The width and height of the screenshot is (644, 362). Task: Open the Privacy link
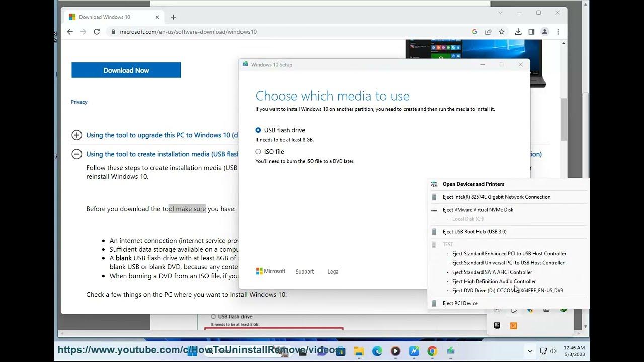(x=79, y=102)
